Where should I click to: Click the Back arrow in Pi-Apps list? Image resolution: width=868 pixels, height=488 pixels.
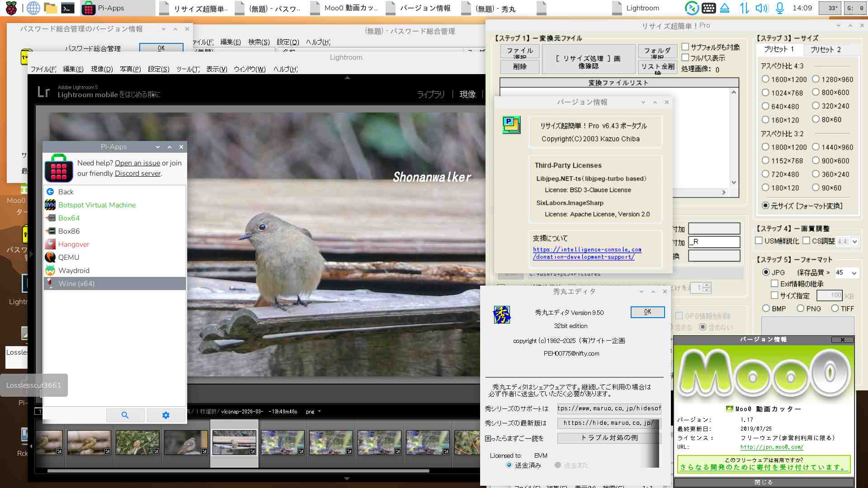point(51,192)
